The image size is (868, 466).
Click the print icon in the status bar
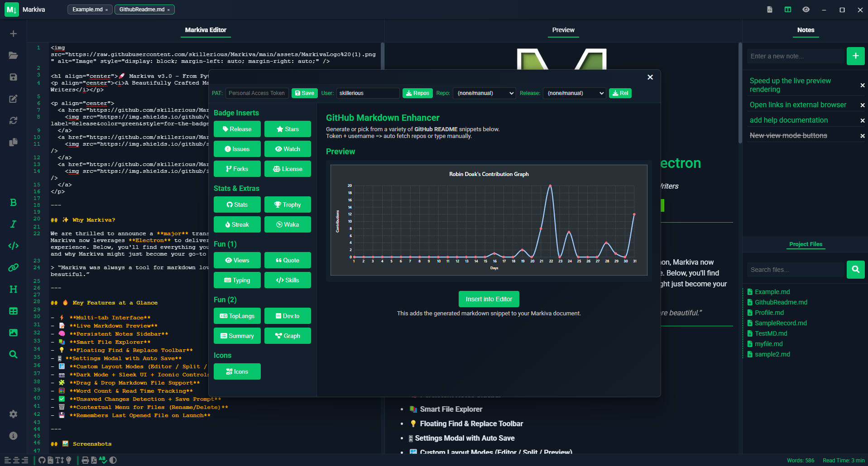click(85, 460)
